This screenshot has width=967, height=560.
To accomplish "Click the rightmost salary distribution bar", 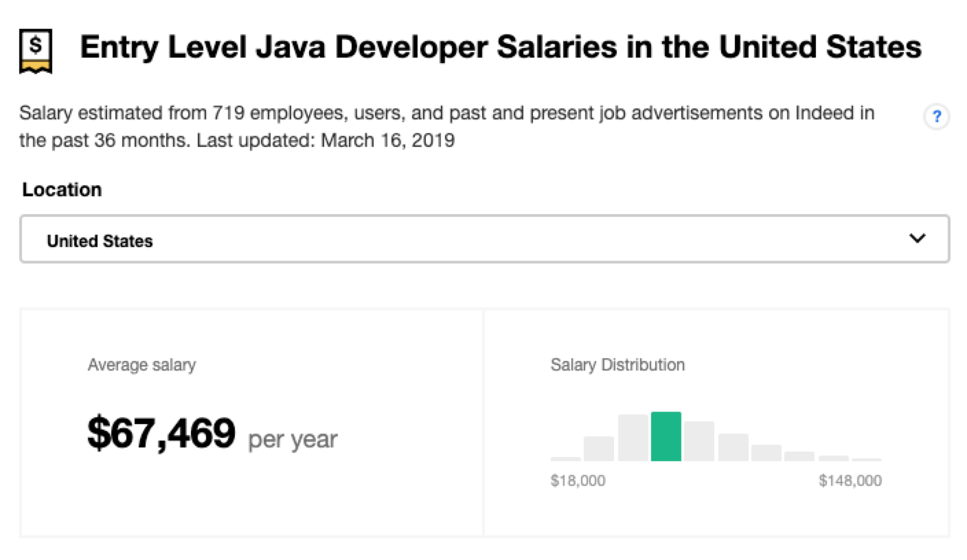I will coord(866,459).
